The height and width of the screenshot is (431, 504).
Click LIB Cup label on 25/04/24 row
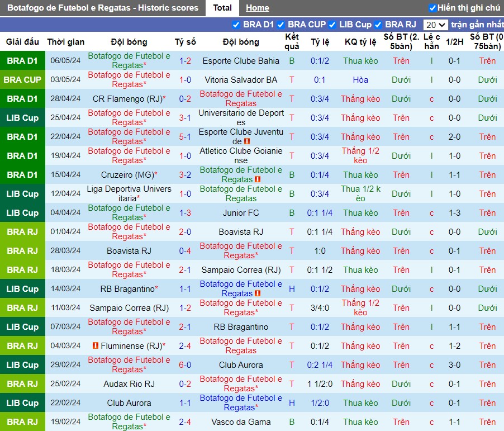tap(22, 118)
